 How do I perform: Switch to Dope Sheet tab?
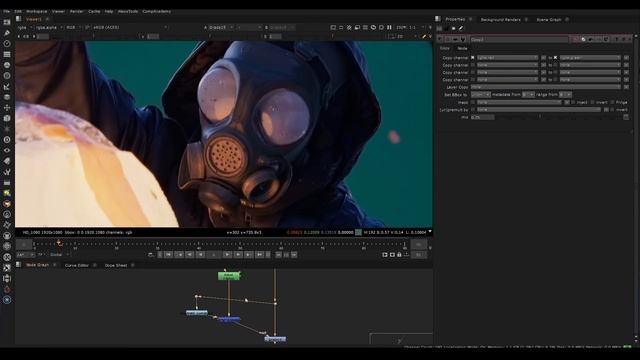tap(116, 265)
